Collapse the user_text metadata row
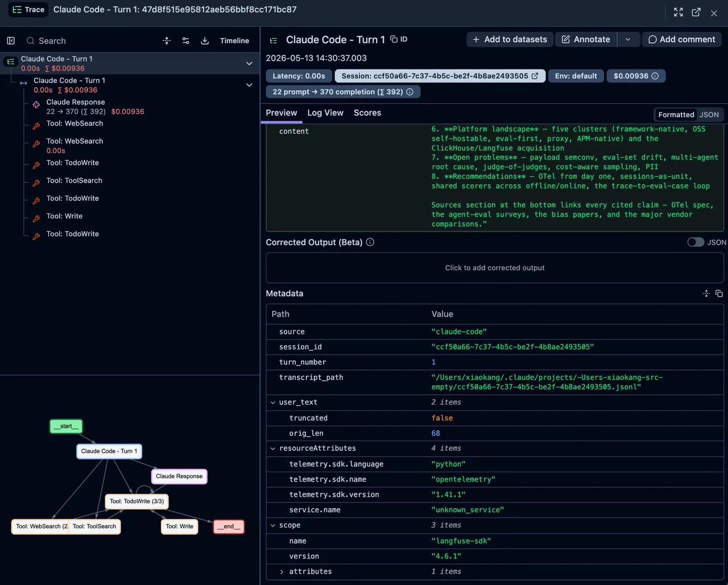Image resolution: width=728 pixels, height=585 pixels. (x=273, y=402)
